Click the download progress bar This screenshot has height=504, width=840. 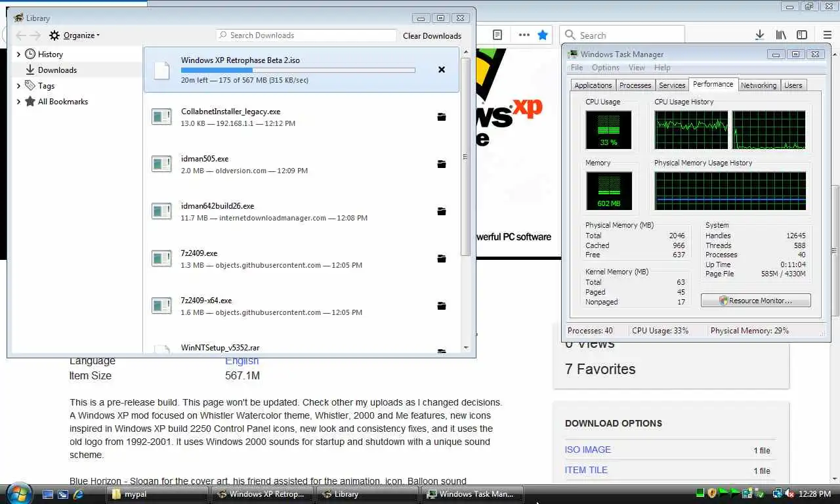tap(298, 70)
